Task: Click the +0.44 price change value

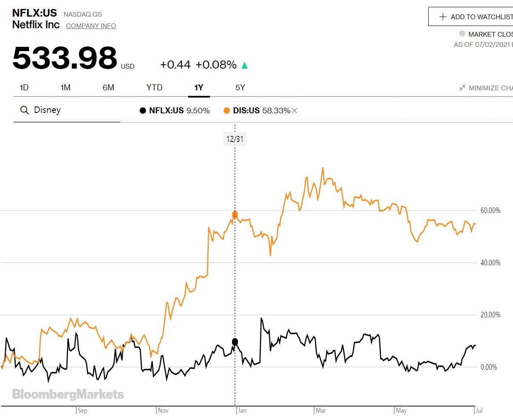Action: (175, 65)
